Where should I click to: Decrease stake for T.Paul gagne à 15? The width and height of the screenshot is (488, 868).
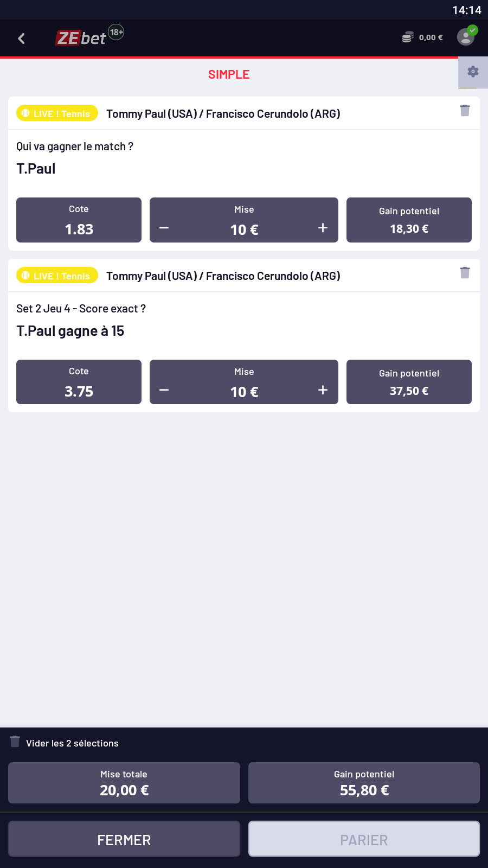tap(164, 390)
